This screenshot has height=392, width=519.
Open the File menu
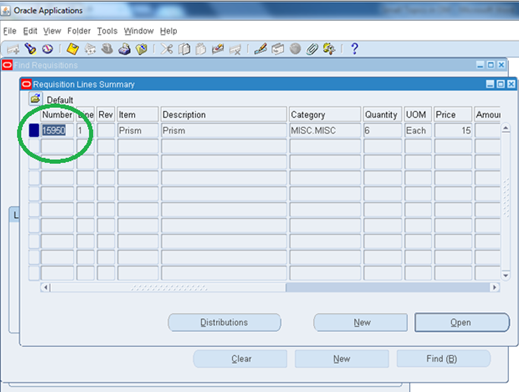tap(10, 31)
